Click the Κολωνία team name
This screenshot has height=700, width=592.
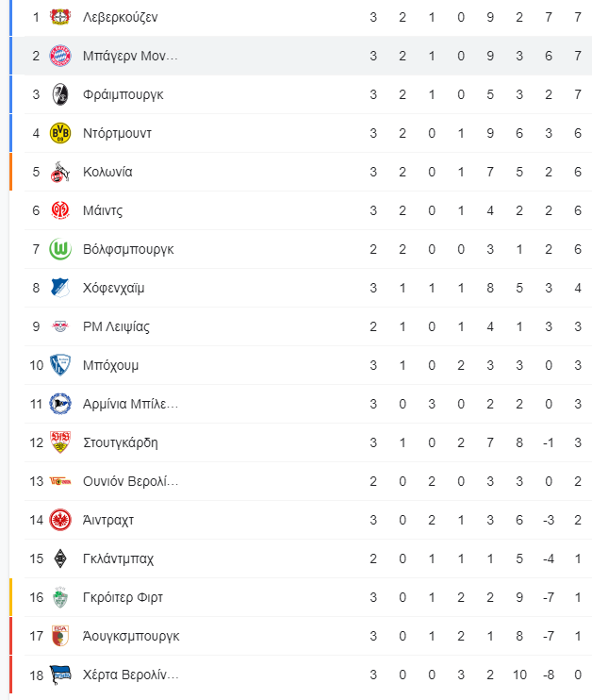pos(107,172)
